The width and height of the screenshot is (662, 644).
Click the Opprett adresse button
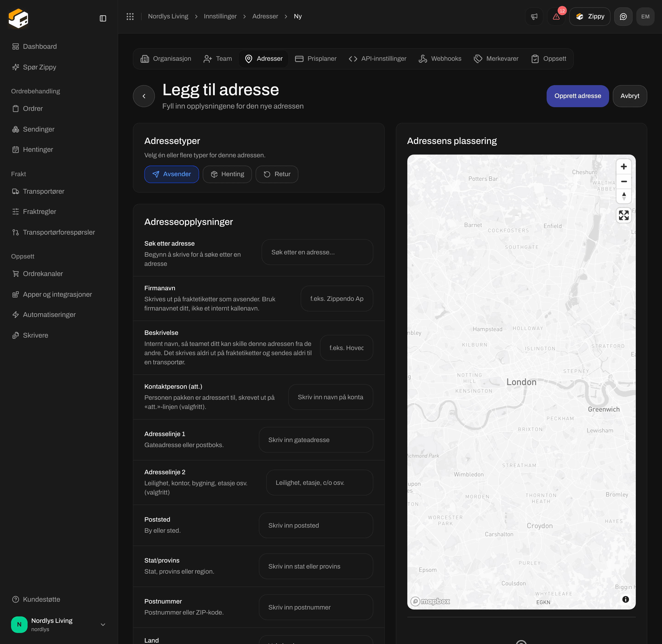(577, 96)
